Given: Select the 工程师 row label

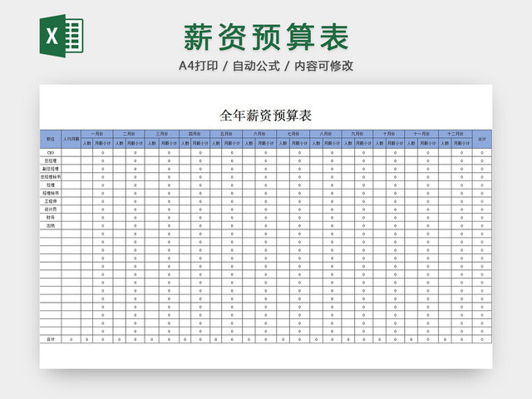Looking at the screenshot, I should pyautogui.click(x=51, y=201).
